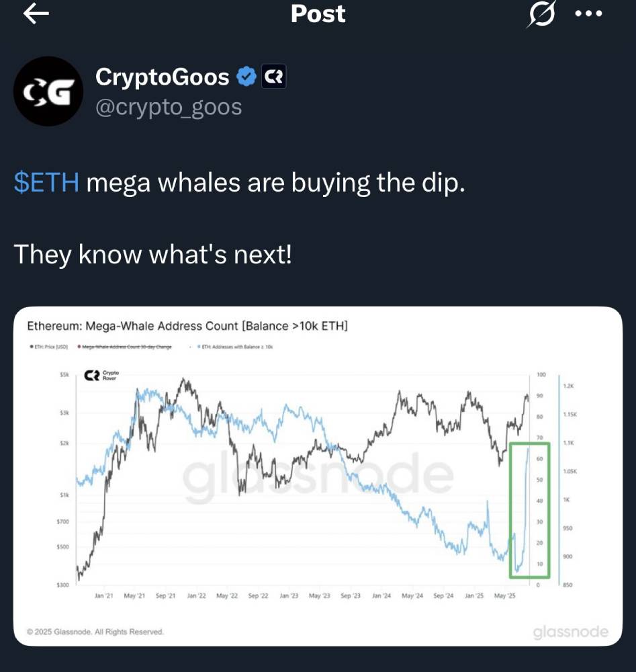
Task: Click the Post header title
Action: (x=318, y=13)
